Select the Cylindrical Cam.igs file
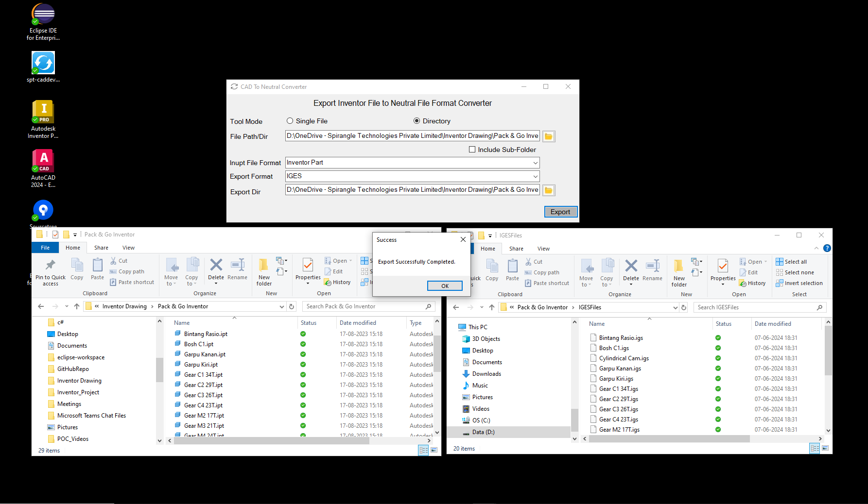The width and height of the screenshot is (868, 504). [624, 358]
